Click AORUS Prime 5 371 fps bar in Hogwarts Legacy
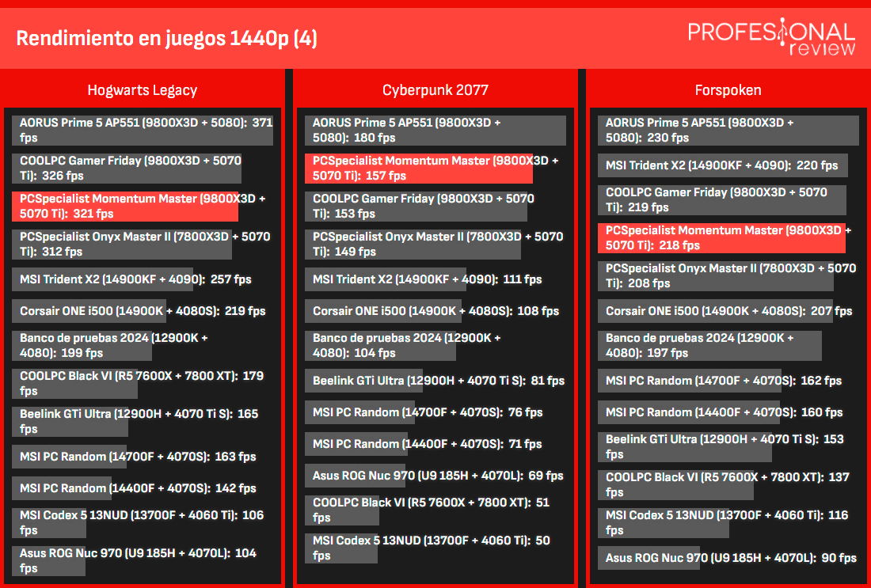Image resolution: width=871 pixels, height=588 pixels. (143, 131)
